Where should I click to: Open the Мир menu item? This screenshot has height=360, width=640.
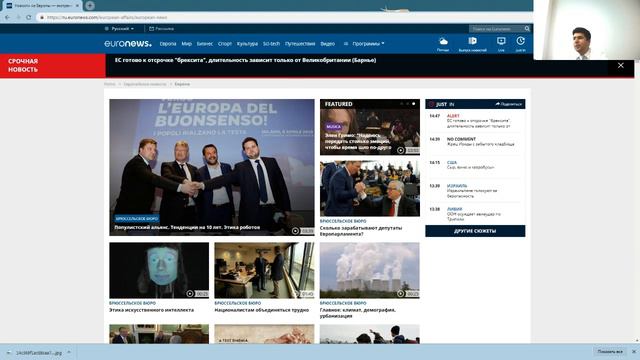pyautogui.click(x=187, y=44)
